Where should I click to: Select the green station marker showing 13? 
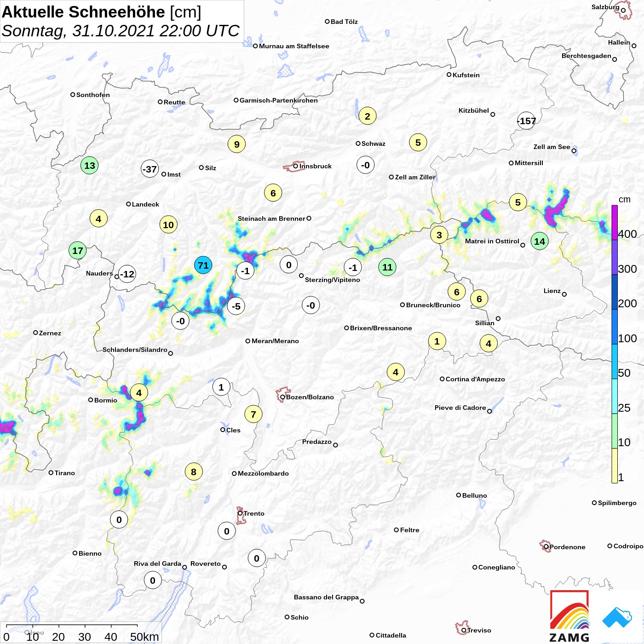[90, 165]
